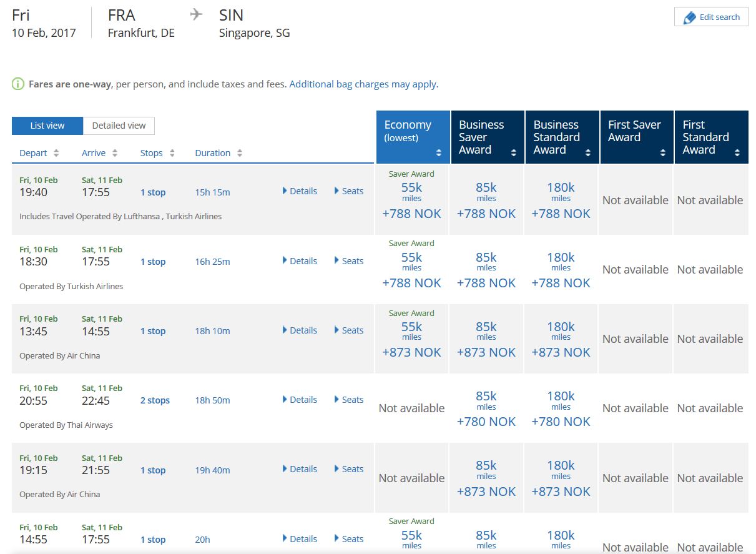Sort by Economy (lowest) column arrows
This screenshot has height=554, width=756.
[x=439, y=153]
